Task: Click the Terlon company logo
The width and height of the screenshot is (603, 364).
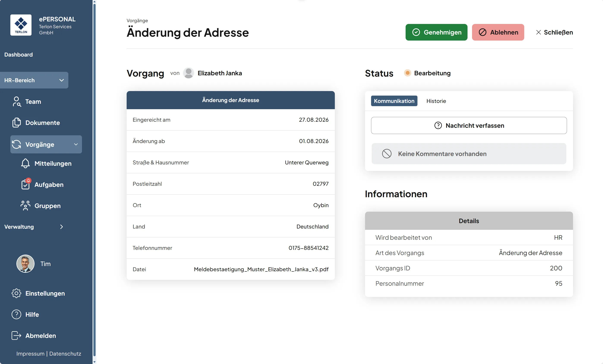Action: pos(21,25)
